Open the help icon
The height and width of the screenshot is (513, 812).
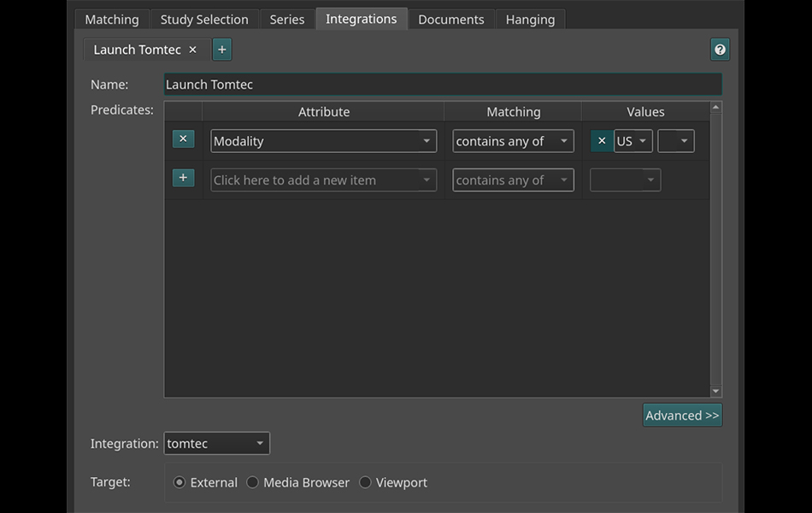coord(720,50)
